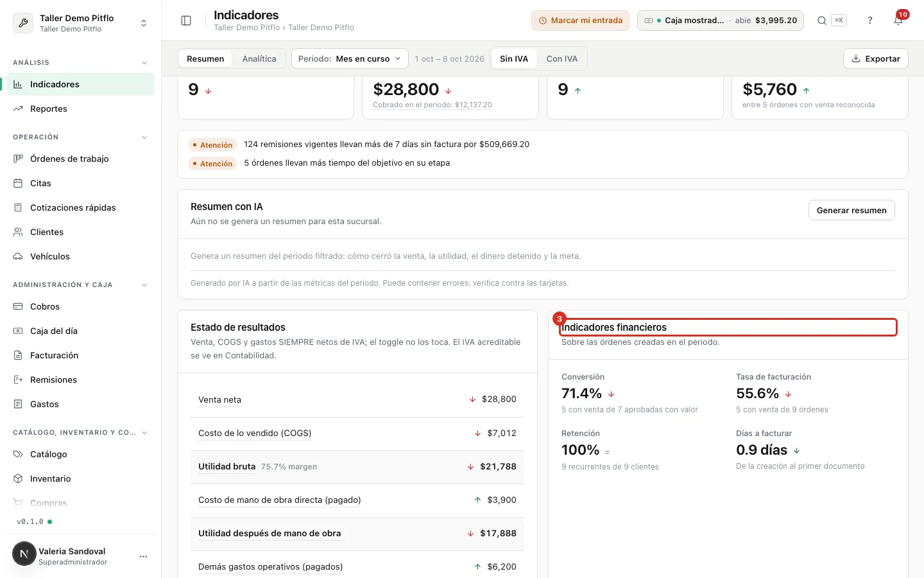Open user options next to Valeria Sandoval
The image size is (924, 578).
143,556
